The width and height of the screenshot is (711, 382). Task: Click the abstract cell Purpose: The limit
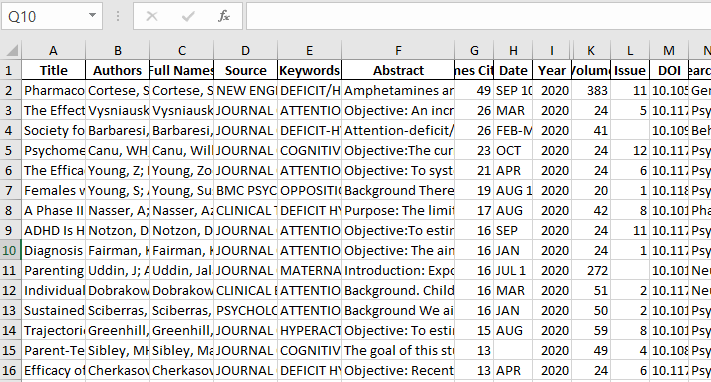[x=398, y=211]
